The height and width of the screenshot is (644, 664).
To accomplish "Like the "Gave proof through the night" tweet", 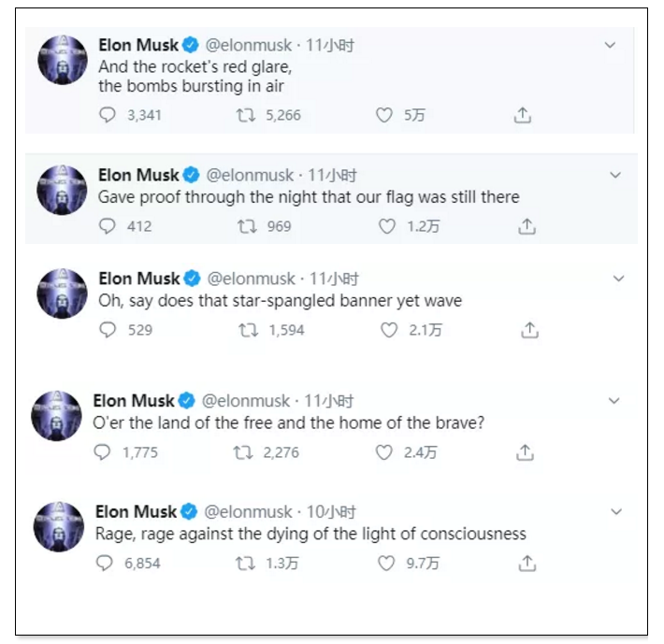I will [x=386, y=226].
